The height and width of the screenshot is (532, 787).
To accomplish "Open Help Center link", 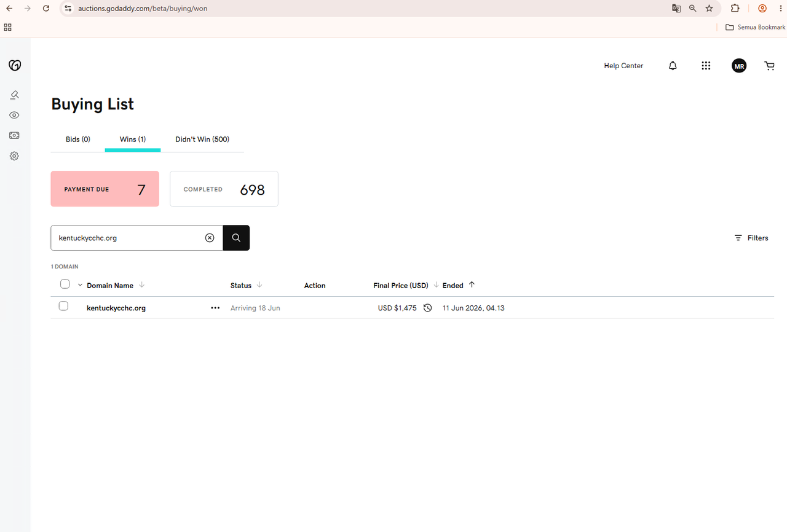I will (x=623, y=66).
